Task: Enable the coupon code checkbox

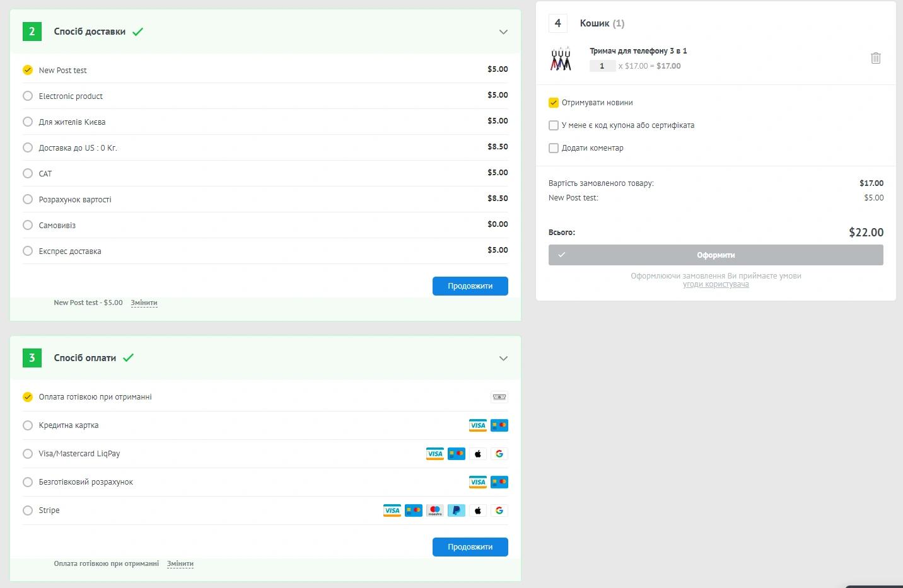Action: 554,125
